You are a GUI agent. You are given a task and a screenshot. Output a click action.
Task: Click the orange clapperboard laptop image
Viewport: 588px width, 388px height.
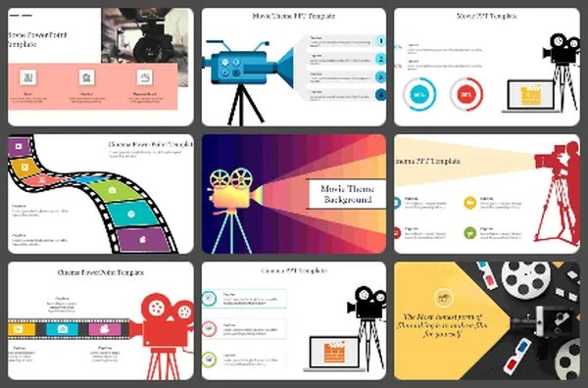click(x=334, y=353)
